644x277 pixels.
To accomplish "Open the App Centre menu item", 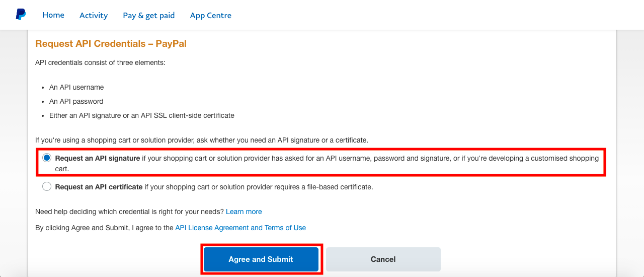I will [x=211, y=15].
